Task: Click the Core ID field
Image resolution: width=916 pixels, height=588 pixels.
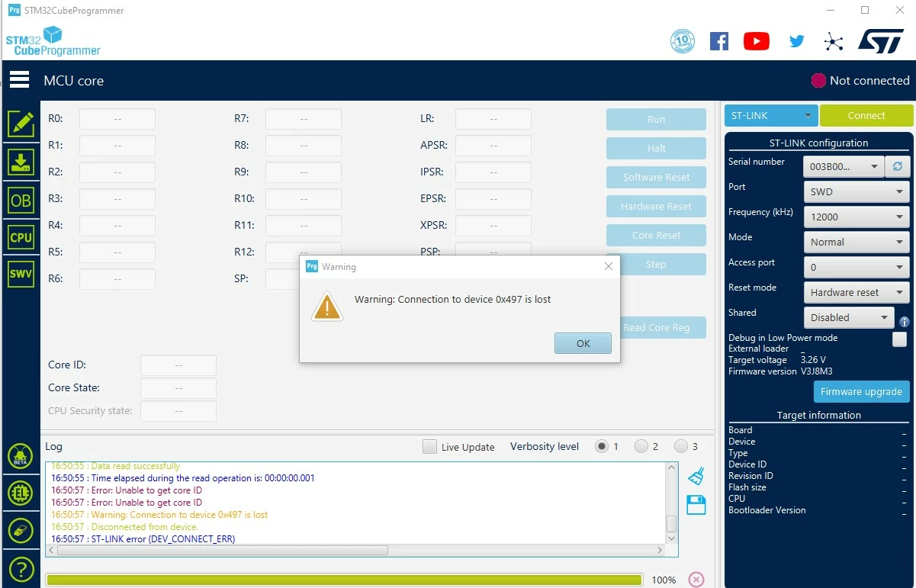Action: click(x=178, y=365)
